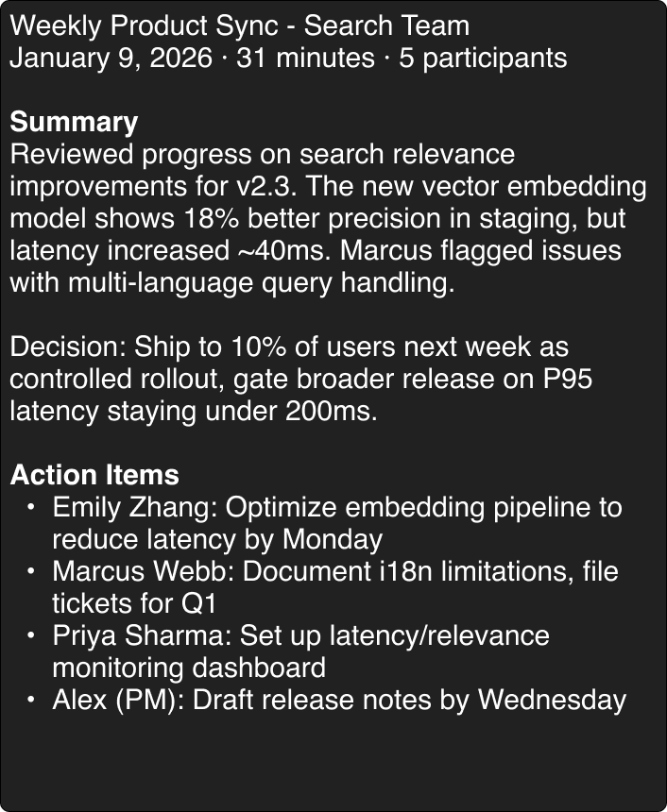Click the bullet before Alex (PM)
The height and width of the screenshot is (812, 667).
(x=31, y=700)
